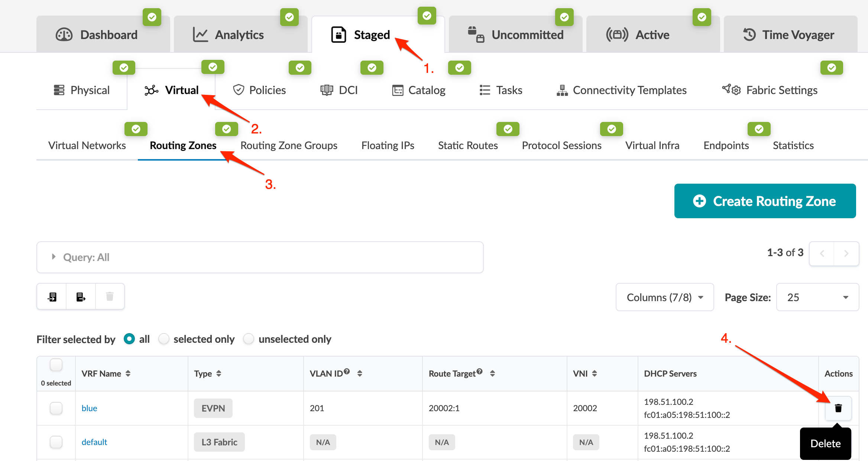Open the default VRF link
The height and width of the screenshot is (461, 868).
(94, 442)
